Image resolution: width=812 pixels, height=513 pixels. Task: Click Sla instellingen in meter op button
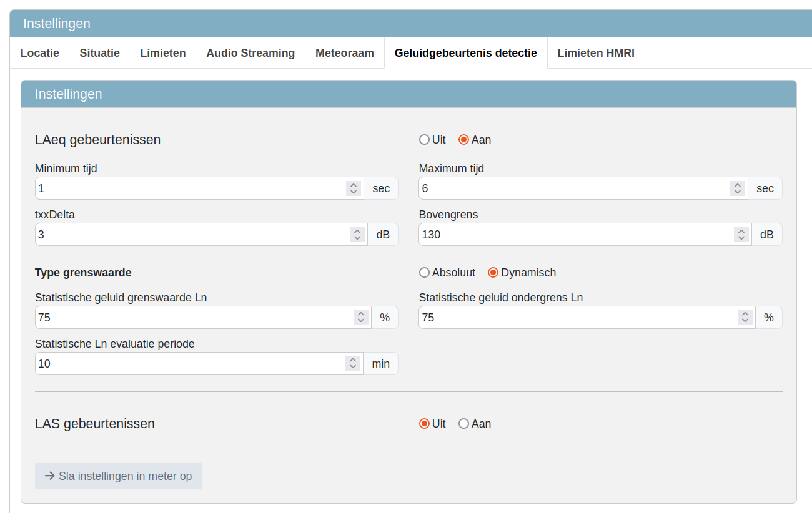tap(118, 476)
